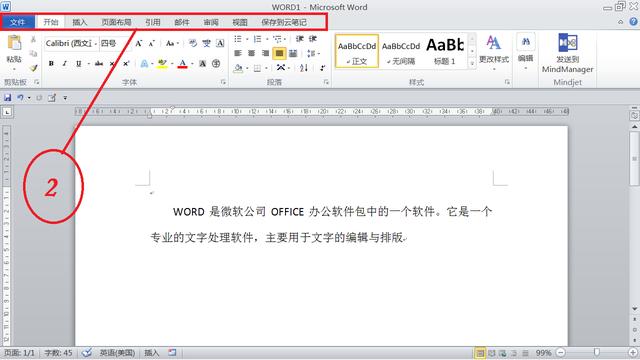Click the Show paragraph marks icon
The height and width of the screenshot is (360, 640).
coord(322,68)
